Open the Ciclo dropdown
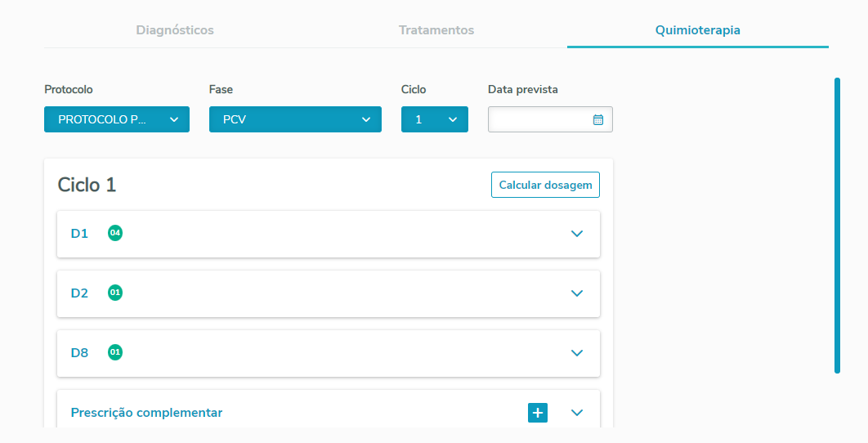868x443 pixels. (x=434, y=119)
